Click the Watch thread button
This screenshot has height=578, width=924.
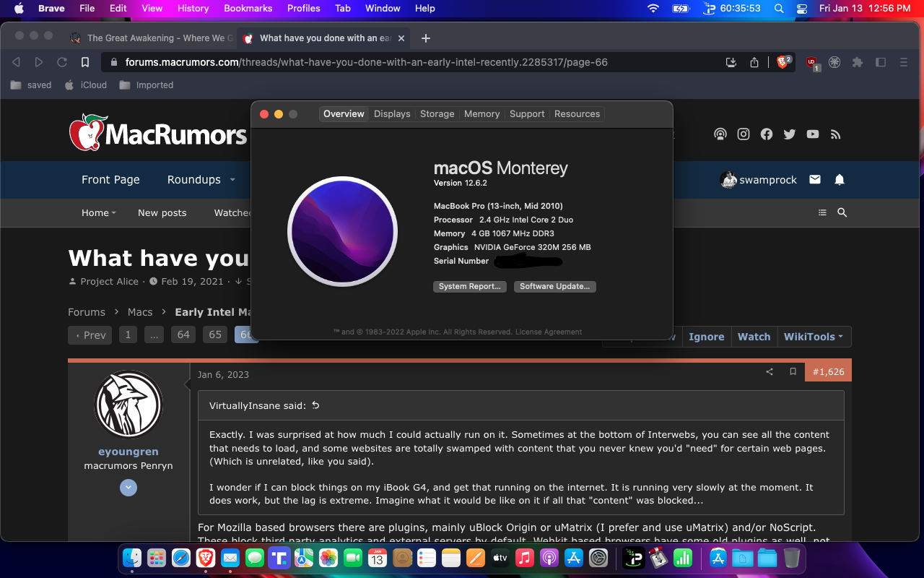(754, 337)
